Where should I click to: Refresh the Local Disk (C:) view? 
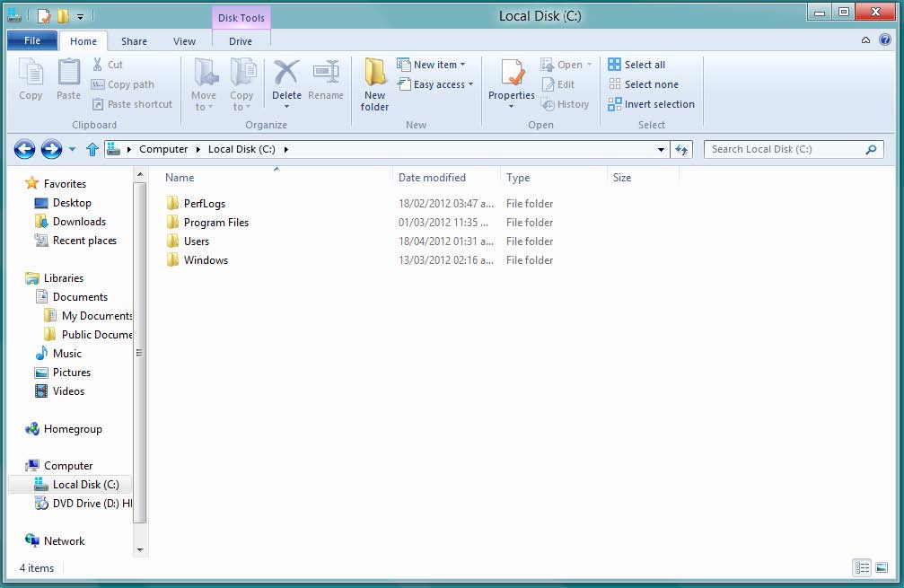coord(681,150)
